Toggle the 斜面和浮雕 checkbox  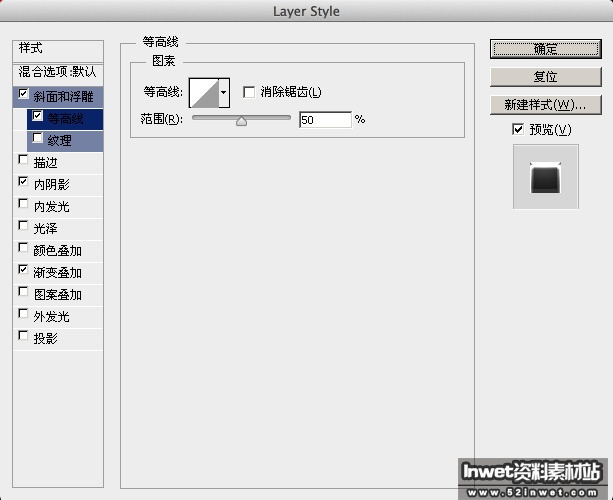click(x=23, y=94)
